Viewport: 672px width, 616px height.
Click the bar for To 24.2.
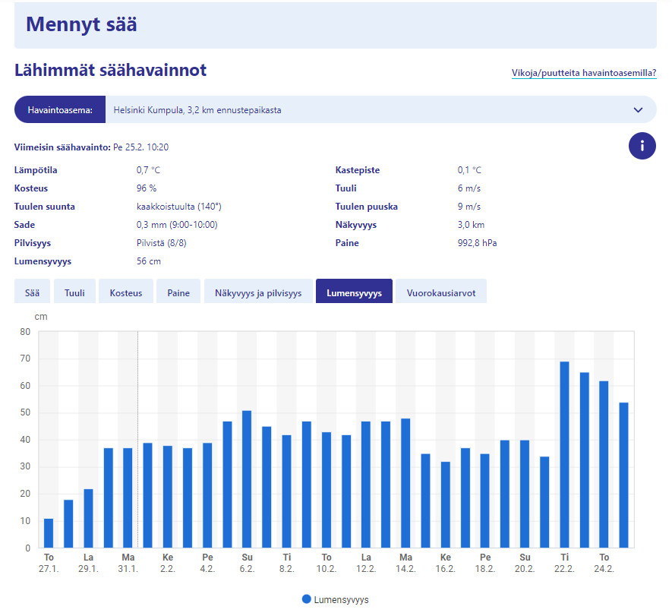(x=604, y=464)
